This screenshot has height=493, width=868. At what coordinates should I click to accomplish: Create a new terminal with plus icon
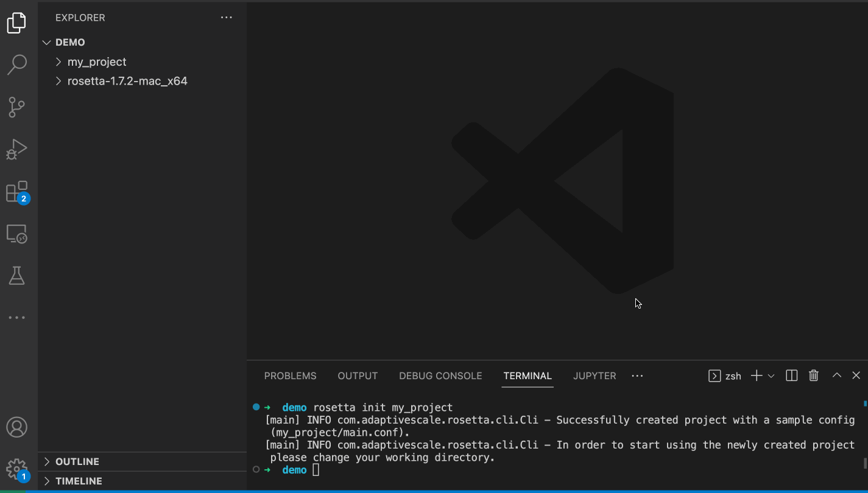click(x=756, y=376)
